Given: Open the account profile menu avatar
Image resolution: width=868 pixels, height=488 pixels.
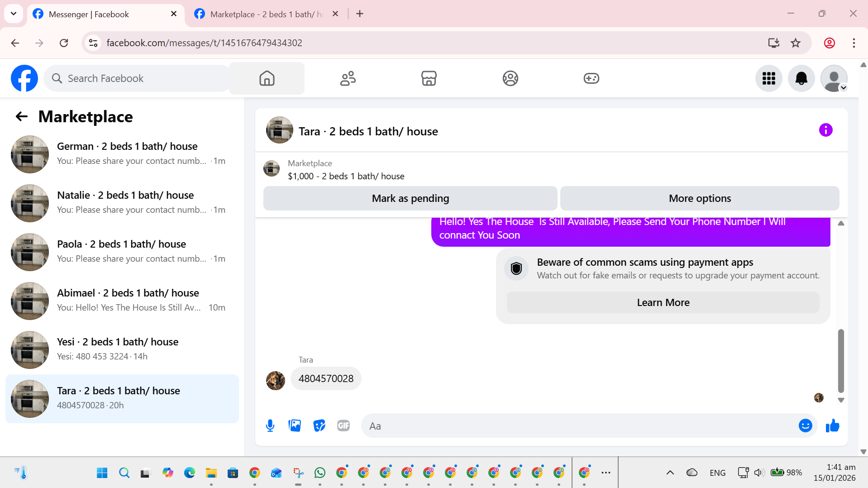Looking at the screenshot, I should tap(834, 78).
